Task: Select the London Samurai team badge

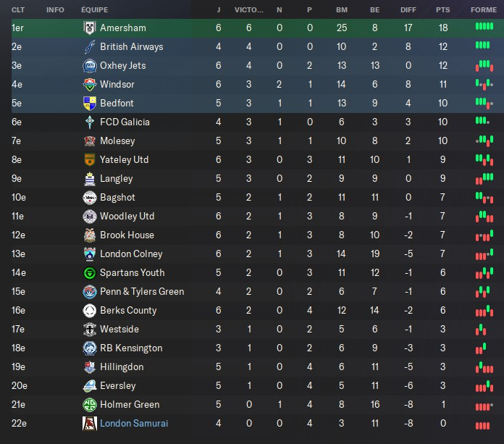Action: pos(90,423)
